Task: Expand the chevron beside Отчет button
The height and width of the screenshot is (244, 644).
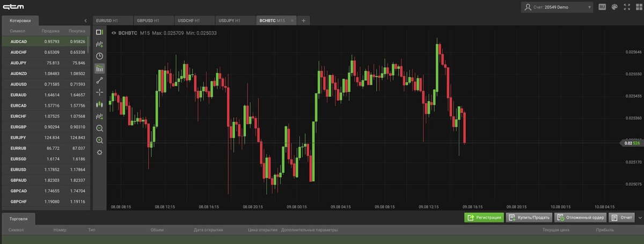Action: (640, 218)
